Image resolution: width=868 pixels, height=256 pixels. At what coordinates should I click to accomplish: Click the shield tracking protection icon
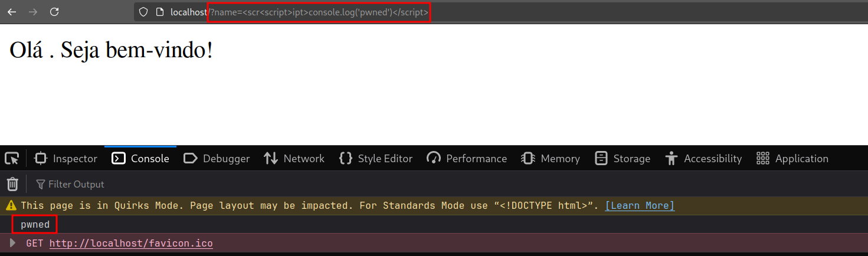pyautogui.click(x=143, y=12)
